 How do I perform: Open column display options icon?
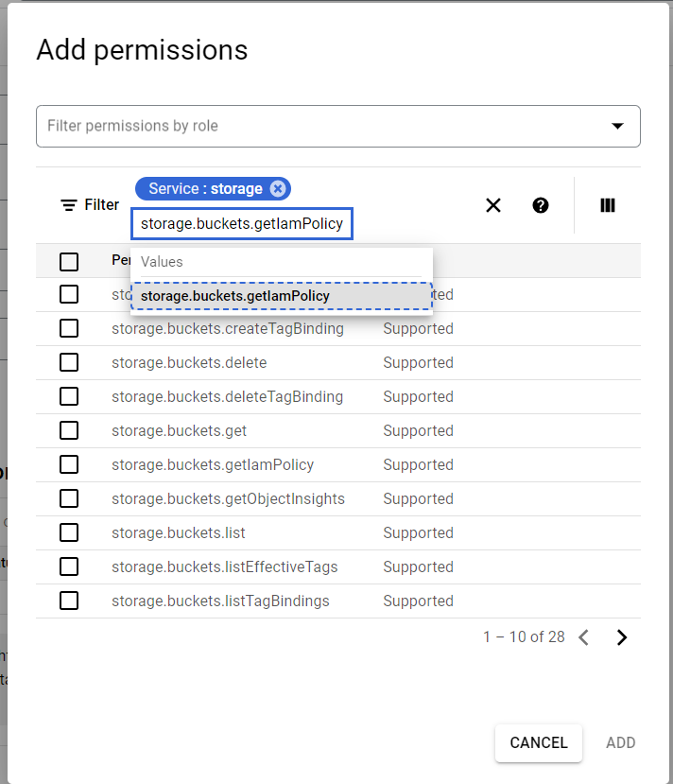click(608, 205)
